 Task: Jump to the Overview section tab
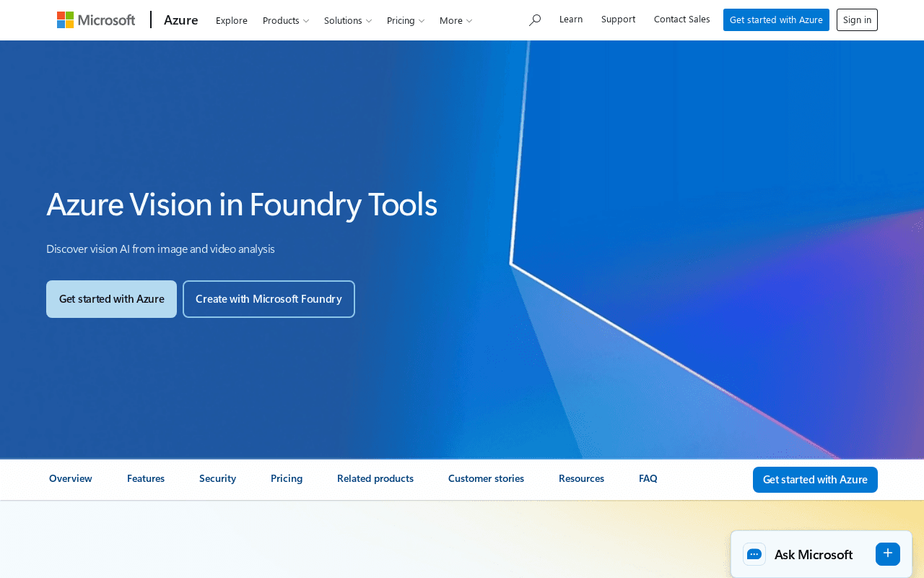click(x=71, y=478)
